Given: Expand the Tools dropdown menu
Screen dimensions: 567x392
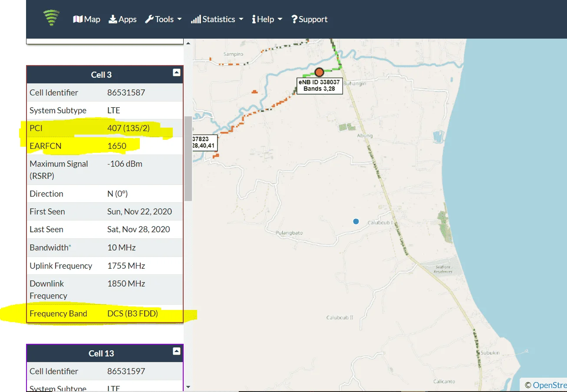Looking at the screenshot, I should [x=163, y=19].
